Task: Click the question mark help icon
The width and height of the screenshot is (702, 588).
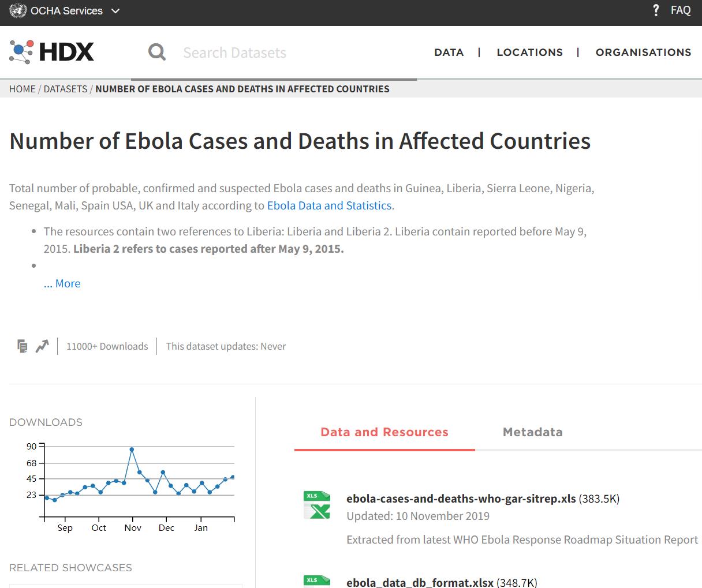Action: click(656, 10)
